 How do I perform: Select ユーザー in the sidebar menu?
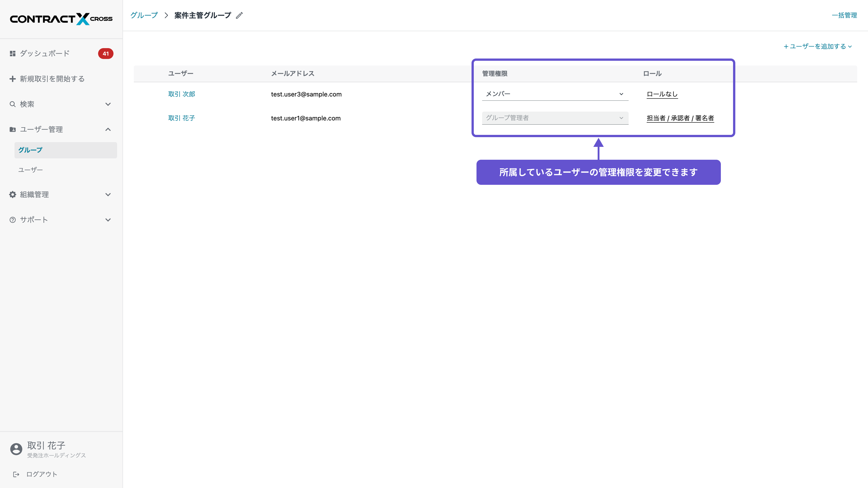(x=30, y=170)
